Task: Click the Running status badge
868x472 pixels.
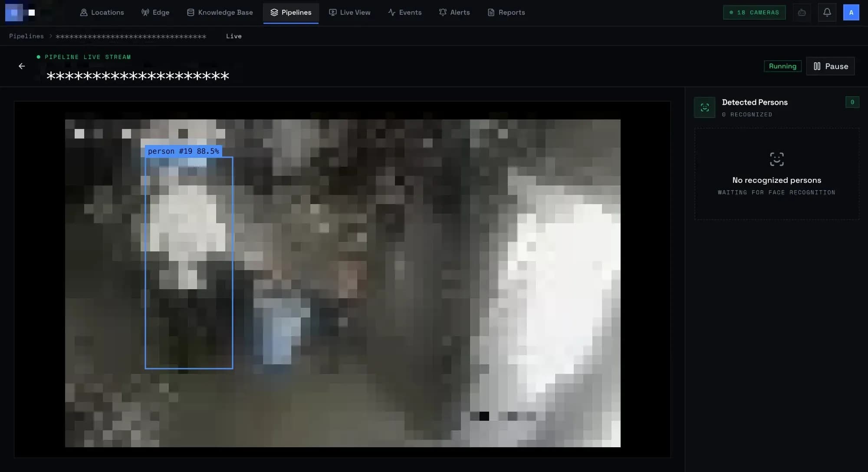Action: 783,66
